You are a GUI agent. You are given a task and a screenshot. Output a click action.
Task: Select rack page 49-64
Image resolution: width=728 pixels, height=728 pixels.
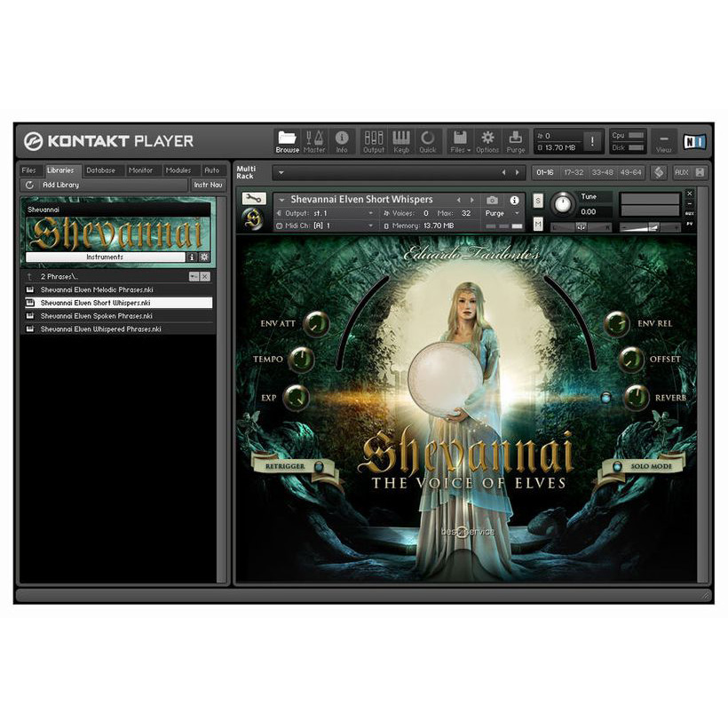tap(631, 172)
